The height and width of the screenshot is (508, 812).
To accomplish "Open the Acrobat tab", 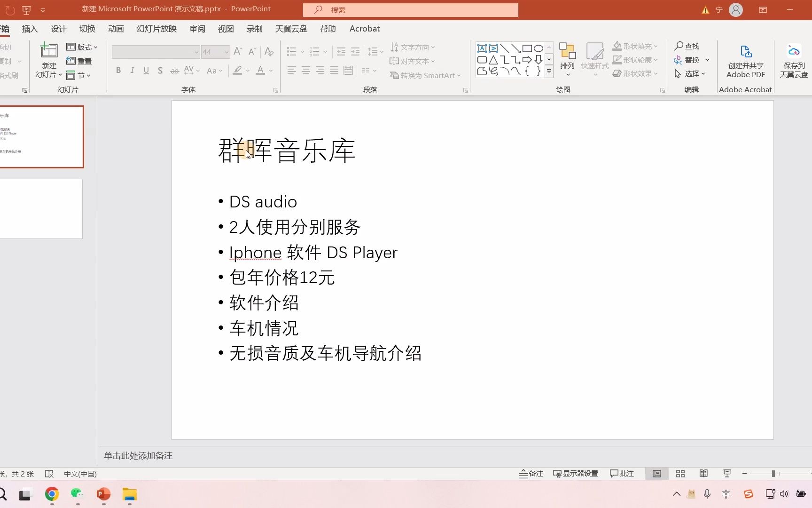I will [x=364, y=29].
